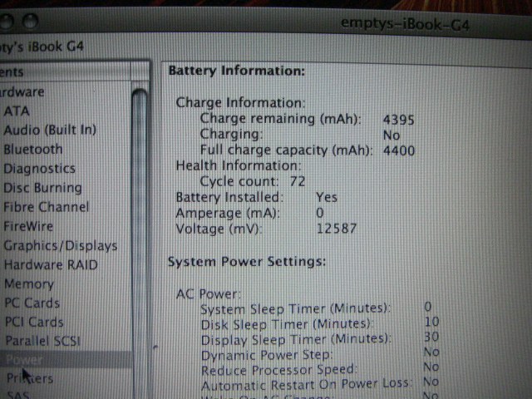Click the Health Information label
Screen dimensions: 532x399
point(239,165)
